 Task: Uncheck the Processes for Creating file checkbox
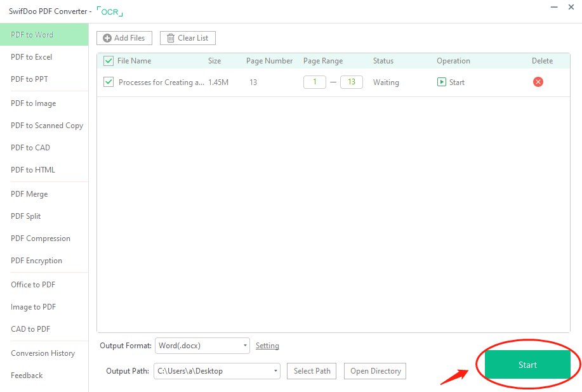[108, 82]
